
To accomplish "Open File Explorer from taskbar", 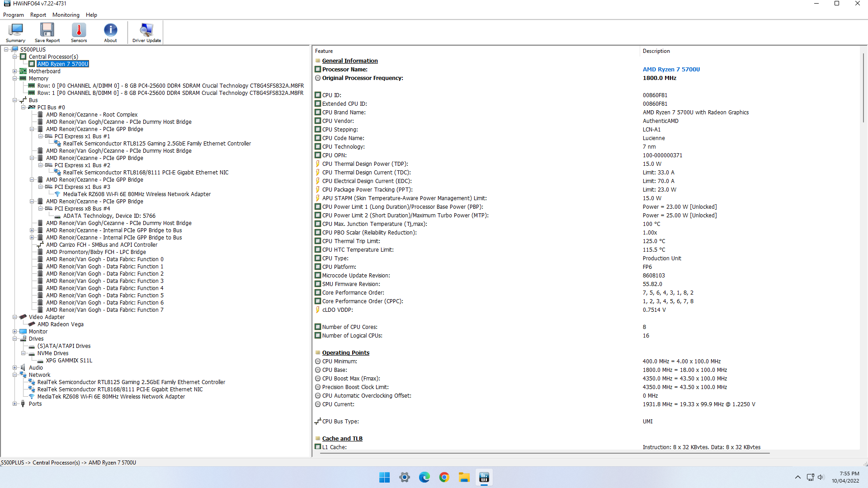I will [x=464, y=478].
